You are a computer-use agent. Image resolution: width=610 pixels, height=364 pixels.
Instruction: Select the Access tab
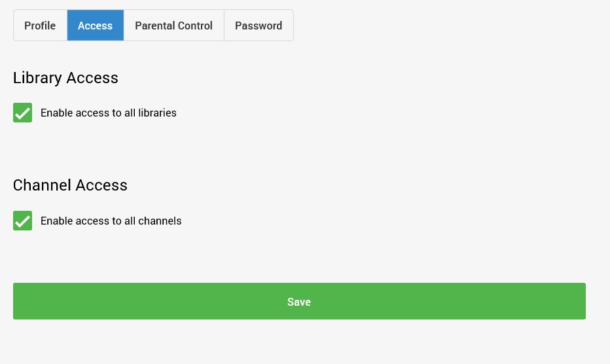95,26
